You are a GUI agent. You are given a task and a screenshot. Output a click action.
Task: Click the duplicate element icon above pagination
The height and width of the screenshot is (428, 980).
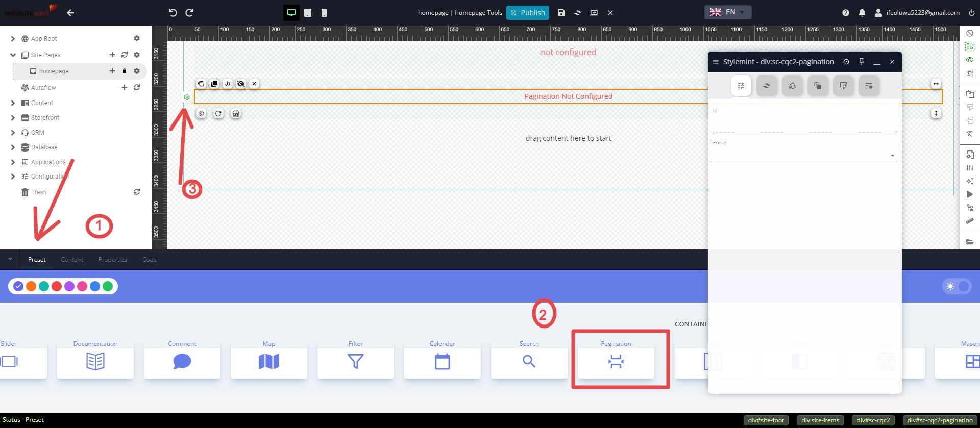click(x=214, y=84)
